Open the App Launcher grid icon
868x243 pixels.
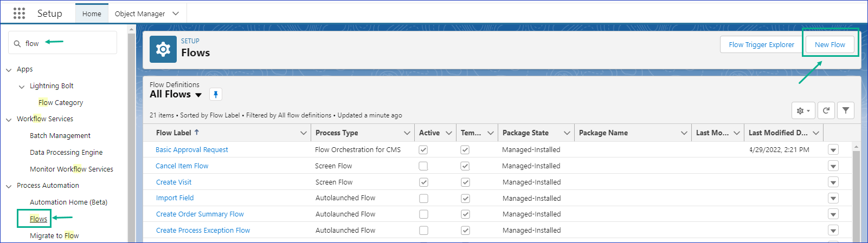[x=19, y=14]
